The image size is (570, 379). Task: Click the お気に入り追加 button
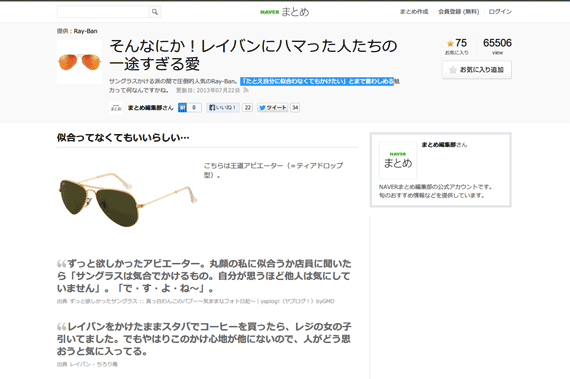477,70
